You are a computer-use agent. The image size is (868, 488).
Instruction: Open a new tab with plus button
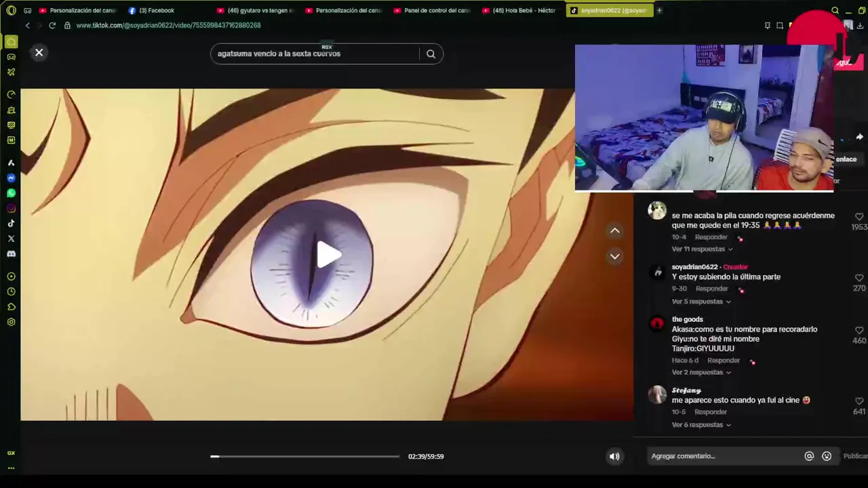659,10
